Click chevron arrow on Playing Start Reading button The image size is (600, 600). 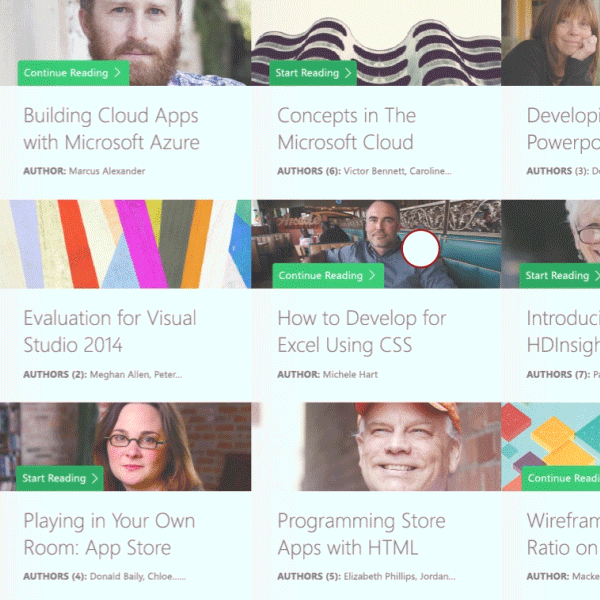(95, 478)
